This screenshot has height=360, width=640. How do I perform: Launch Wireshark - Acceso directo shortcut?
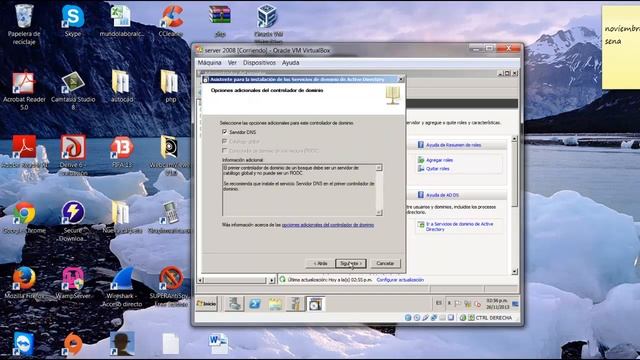[122, 287]
